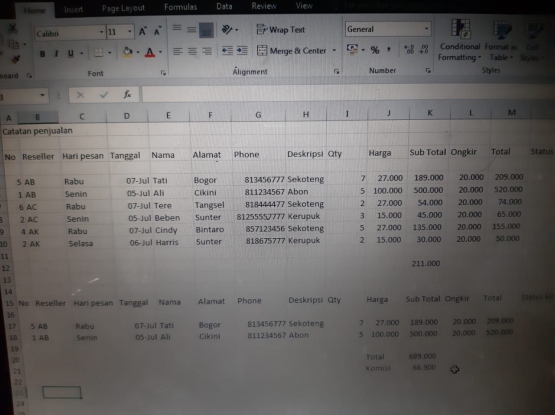The height and width of the screenshot is (415, 555).
Task: Click Accounting Number Format icon
Action: pyautogui.click(x=352, y=49)
